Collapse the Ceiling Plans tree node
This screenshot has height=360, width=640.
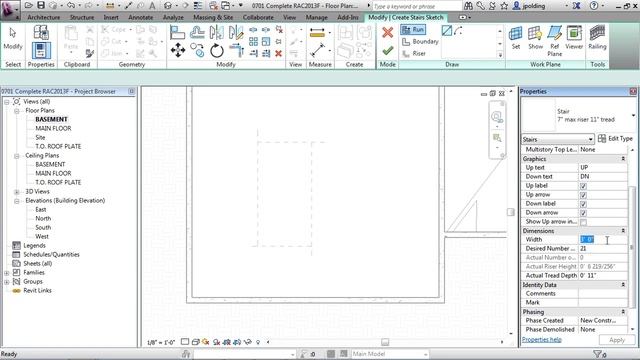[17, 156]
